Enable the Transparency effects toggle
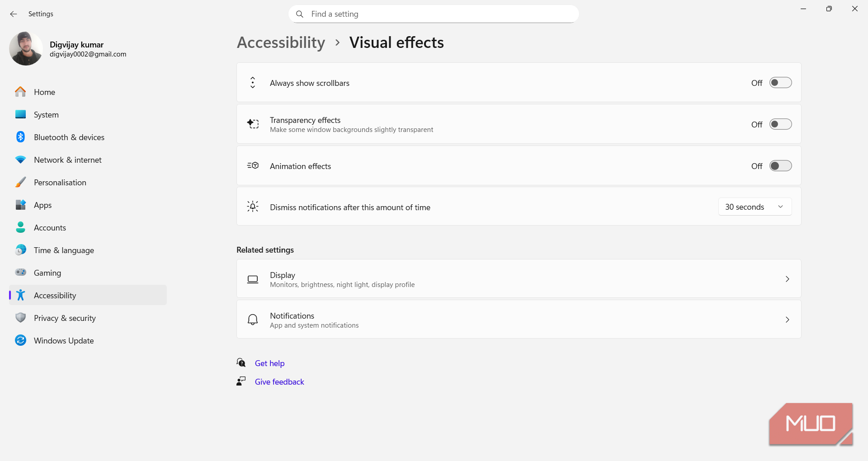 point(780,124)
